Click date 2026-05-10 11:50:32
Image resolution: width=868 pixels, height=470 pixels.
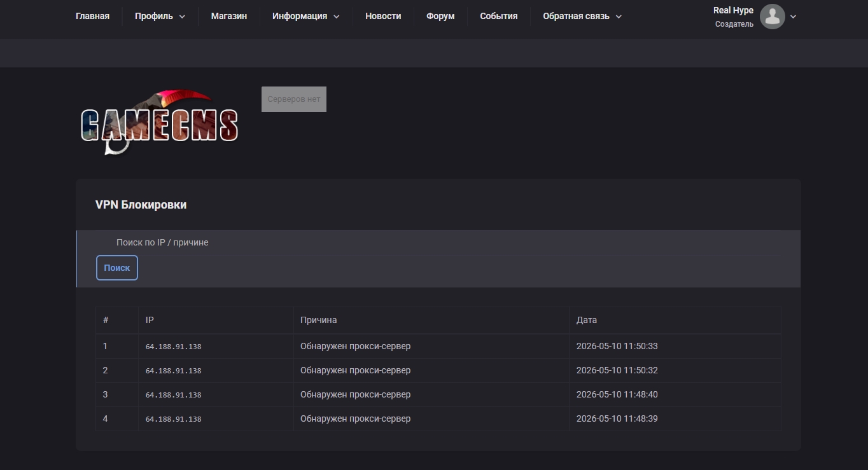[617, 370]
